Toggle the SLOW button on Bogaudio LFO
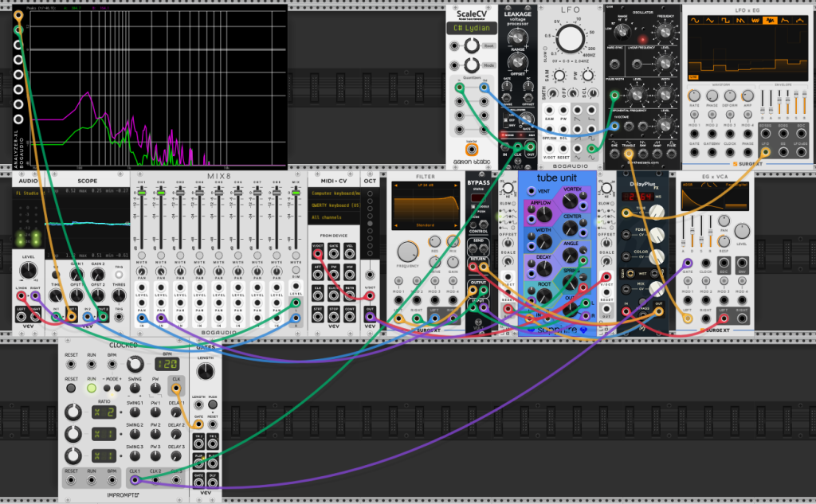The height and width of the screenshot is (504, 816). [x=545, y=49]
